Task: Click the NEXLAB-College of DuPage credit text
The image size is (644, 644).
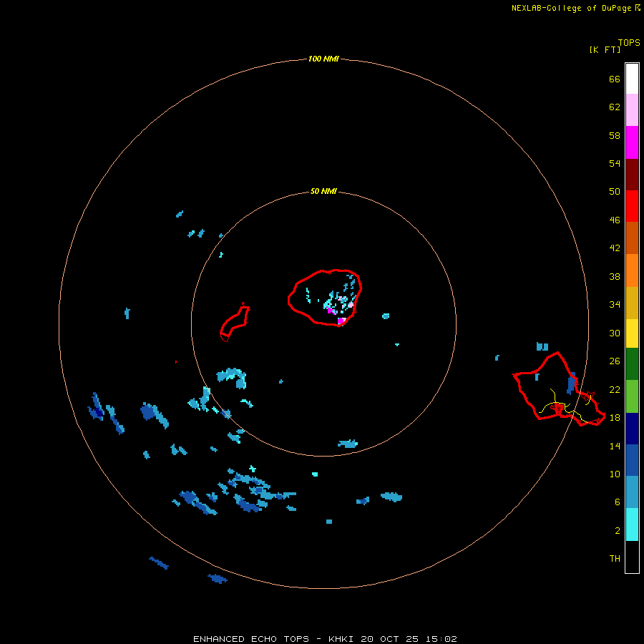Action: (x=572, y=8)
